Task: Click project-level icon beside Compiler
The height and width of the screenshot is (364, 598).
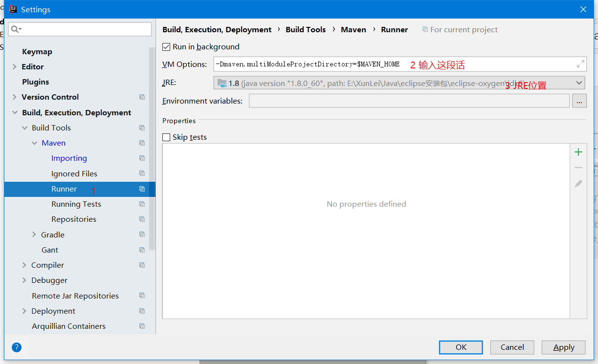Action: click(142, 265)
